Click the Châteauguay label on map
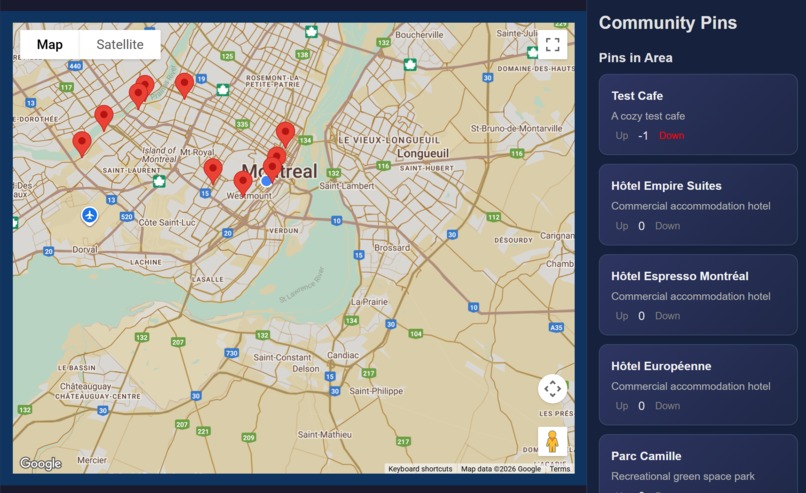806x493 pixels. pyautogui.click(x=85, y=386)
